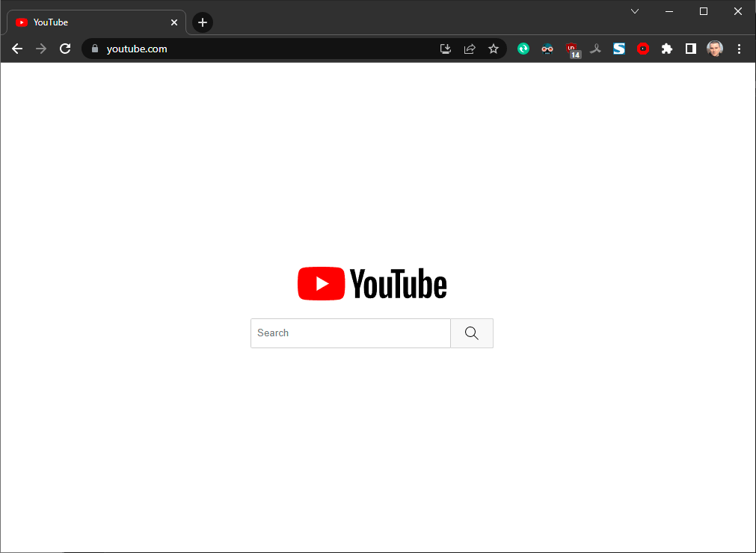Image resolution: width=756 pixels, height=553 pixels.
Task: Click the black and white square extension icon
Action: [690, 49]
